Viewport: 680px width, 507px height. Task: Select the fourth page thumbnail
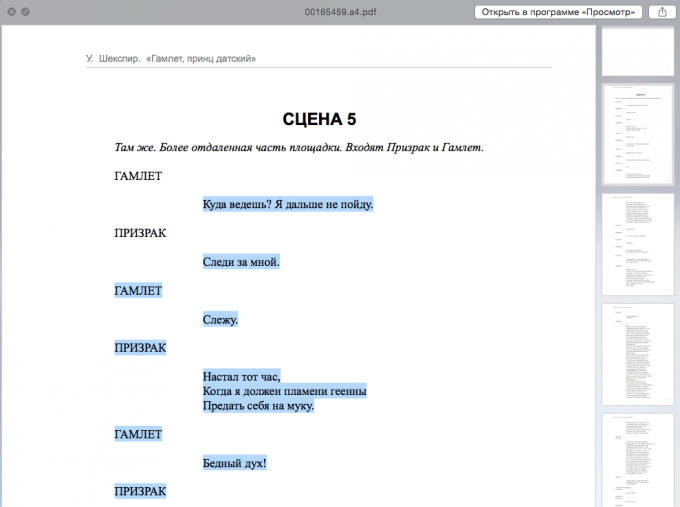(x=638, y=354)
